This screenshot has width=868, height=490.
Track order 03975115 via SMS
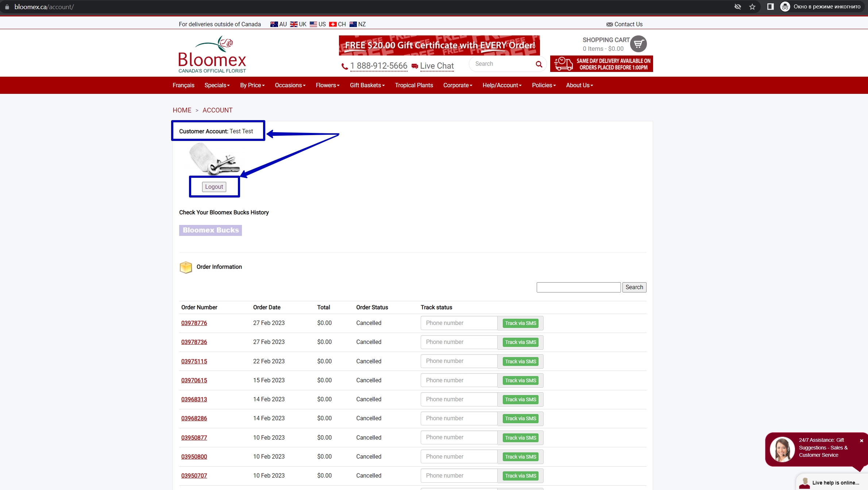[x=521, y=361]
